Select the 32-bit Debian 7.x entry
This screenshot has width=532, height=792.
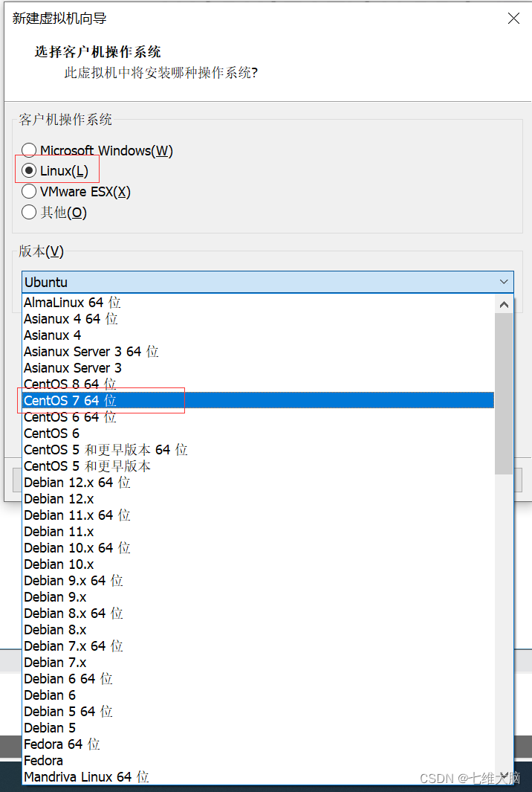pos(259,662)
